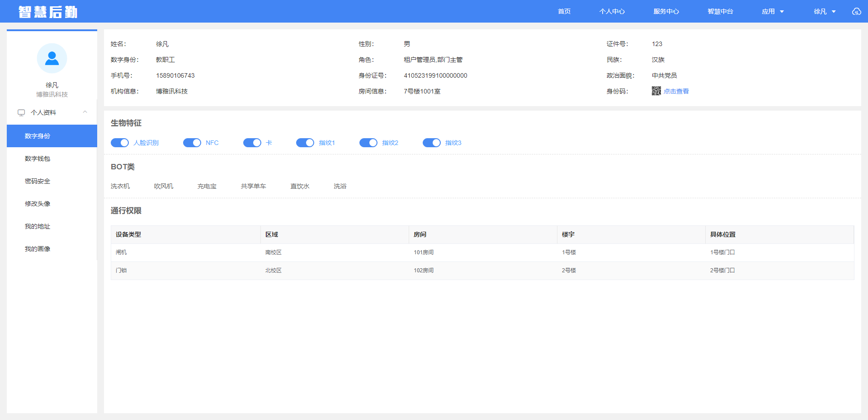Viewport: 868px width, 420px height.
Task: Click the 吹风机 BOT item
Action: tap(164, 186)
